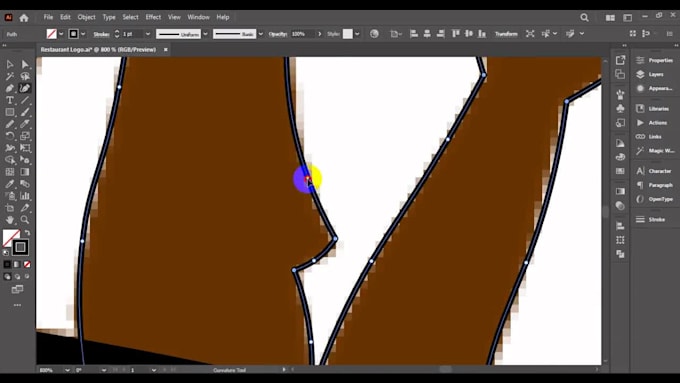Select the Direct Selection tool
This screenshot has width=680, height=383.
25,65
